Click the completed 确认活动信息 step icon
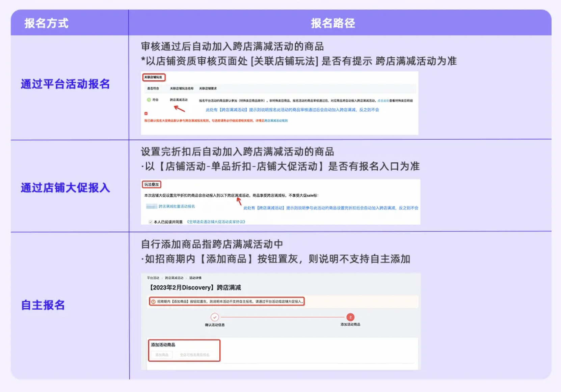This screenshot has width=561, height=392. (x=215, y=317)
